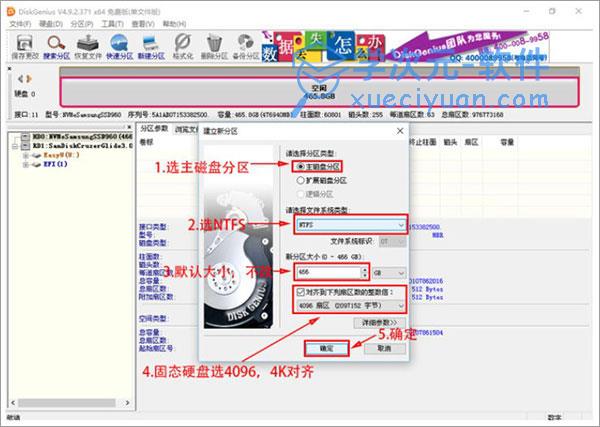The image size is (600, 427).
Task: Open the 4096 扇区 alignment dropdown
Action: pos(351,306)
